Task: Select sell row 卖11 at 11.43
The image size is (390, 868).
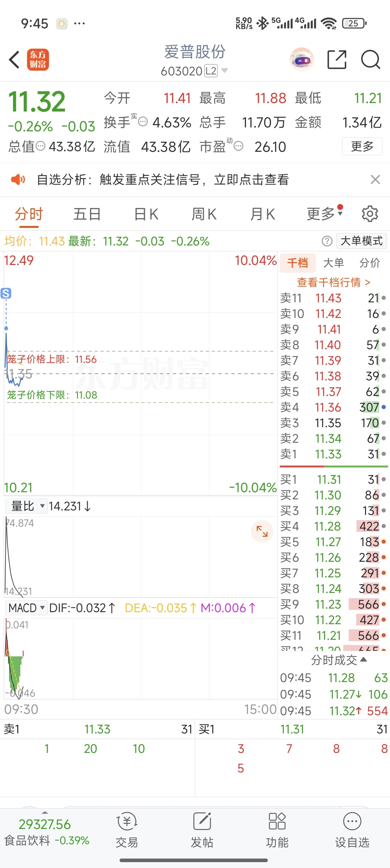Action: point(333,298)
